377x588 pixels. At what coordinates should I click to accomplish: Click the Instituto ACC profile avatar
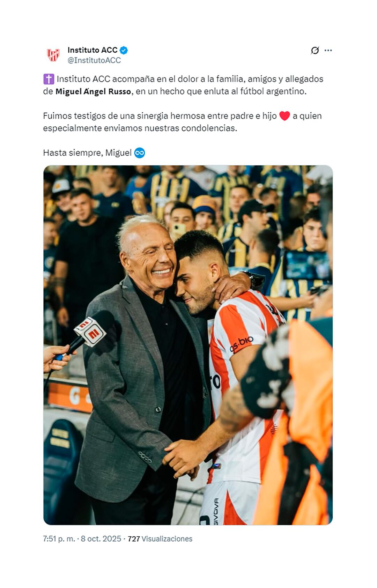click(53, 55)
